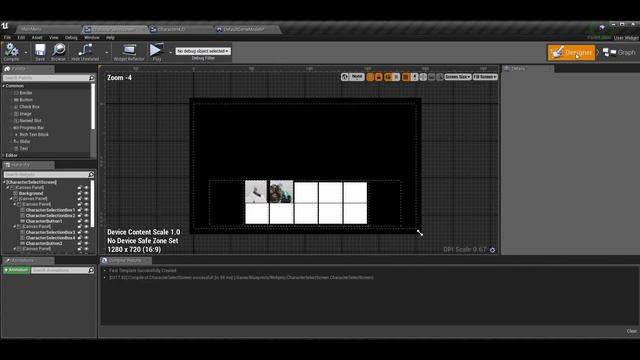The width and height of the screenshot is (640, 360).
Task: Open the Compile options dropdown arrow
Action: (x=26, y=52)
